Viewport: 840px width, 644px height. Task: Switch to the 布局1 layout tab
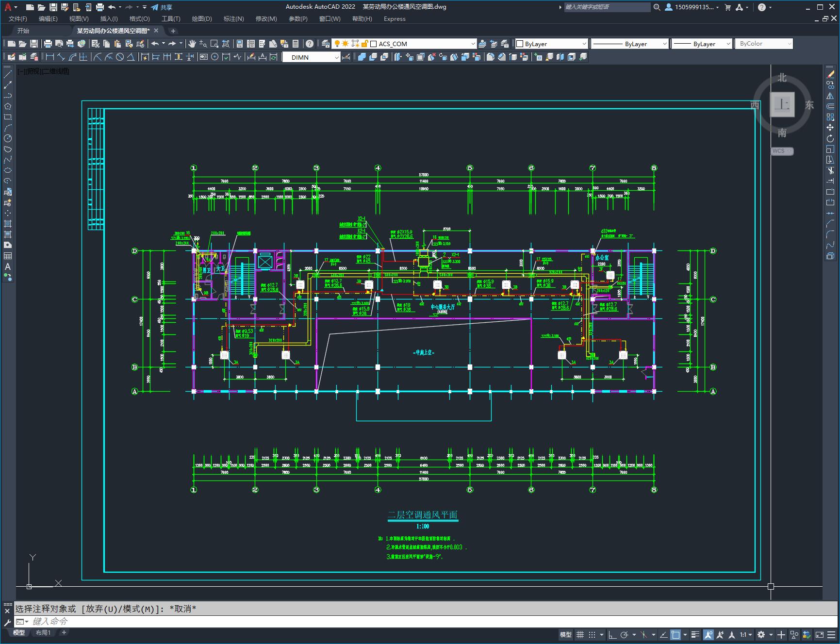[43, 632]
